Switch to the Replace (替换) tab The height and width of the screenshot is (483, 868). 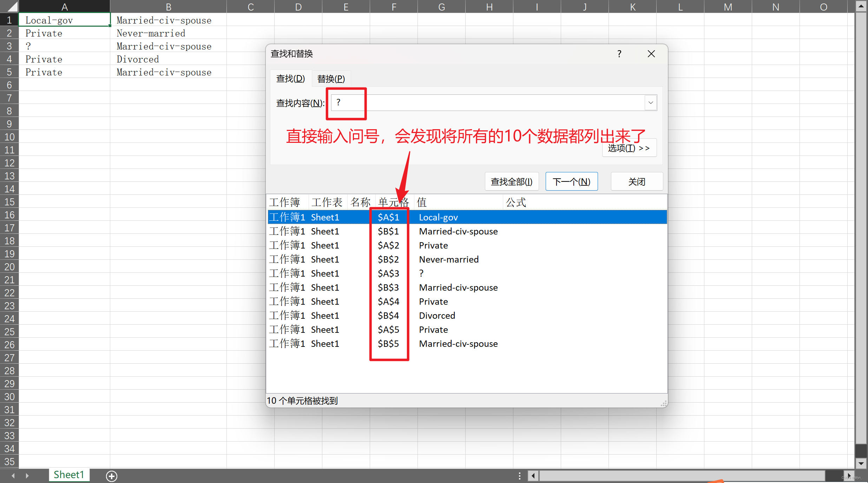(x=331, y=79)
